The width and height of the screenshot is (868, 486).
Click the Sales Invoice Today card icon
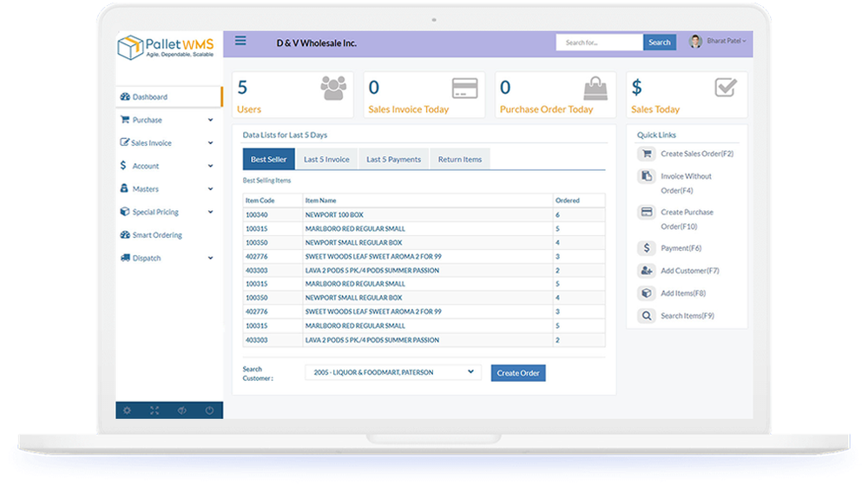point(464,89)
